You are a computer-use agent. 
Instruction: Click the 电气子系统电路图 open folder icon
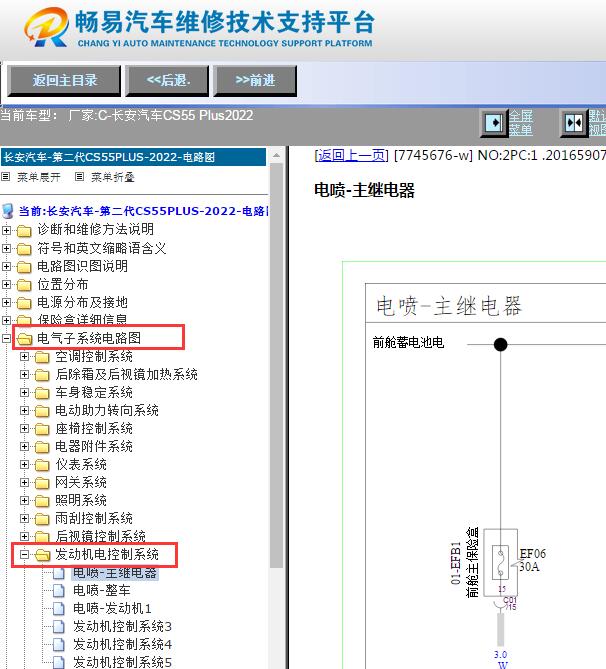(24, 339)
